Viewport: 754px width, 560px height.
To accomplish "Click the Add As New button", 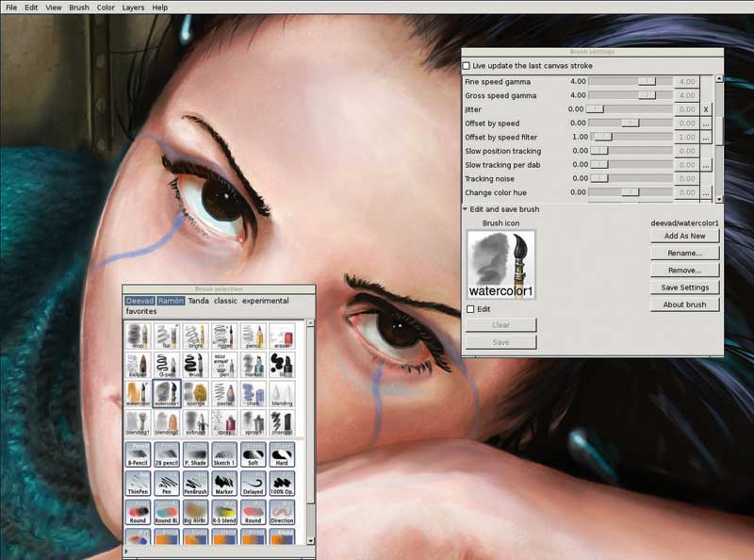I will point(685,236).
